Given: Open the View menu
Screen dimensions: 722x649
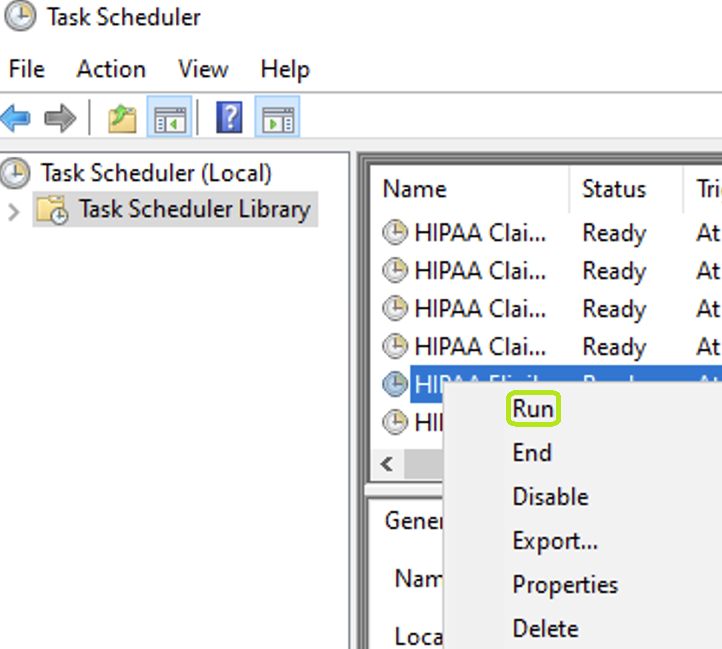Looking at the screenshot, I should pyautogui.click(x=203, y=69).
